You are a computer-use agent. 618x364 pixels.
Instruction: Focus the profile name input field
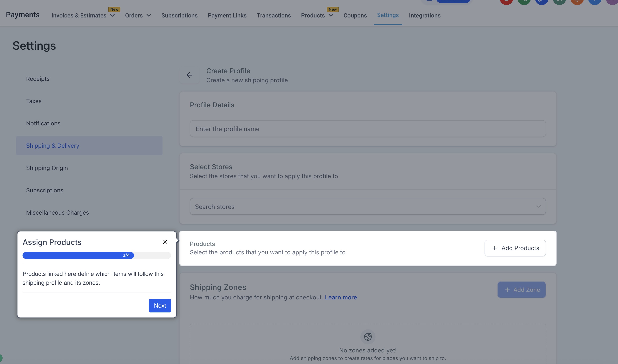click(368, 129)
